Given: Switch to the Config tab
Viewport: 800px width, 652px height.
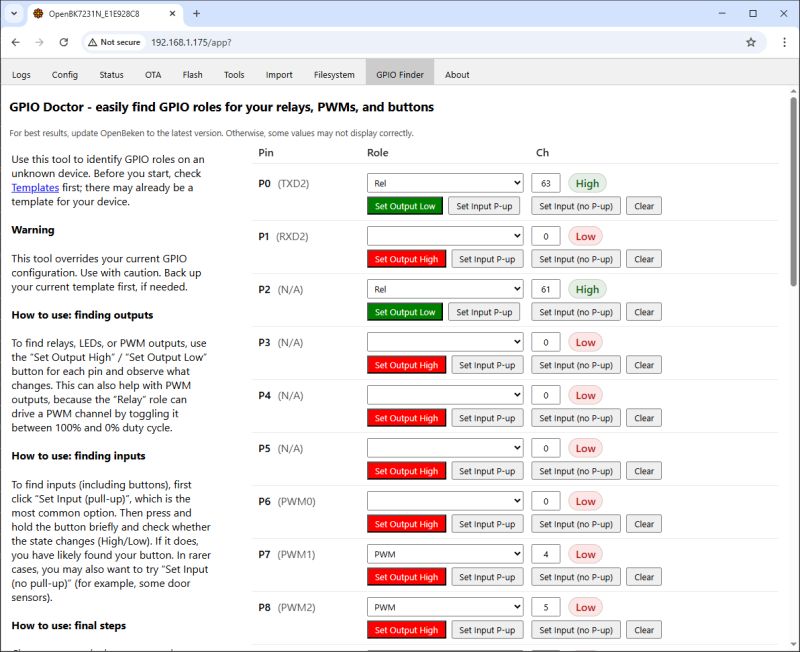Looking at the screenshot, I should click(65, 74).
